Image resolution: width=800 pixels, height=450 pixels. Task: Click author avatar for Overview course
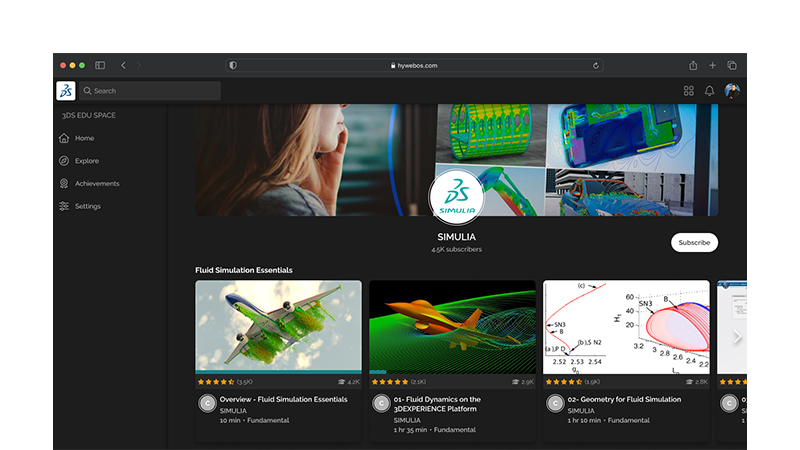point(207,404)
